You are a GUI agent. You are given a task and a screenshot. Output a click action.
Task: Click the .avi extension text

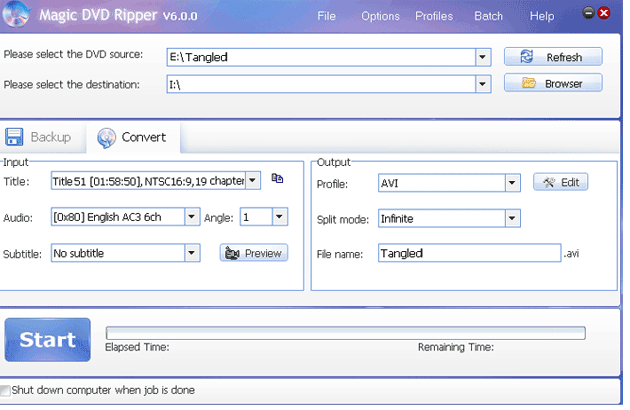571,254
